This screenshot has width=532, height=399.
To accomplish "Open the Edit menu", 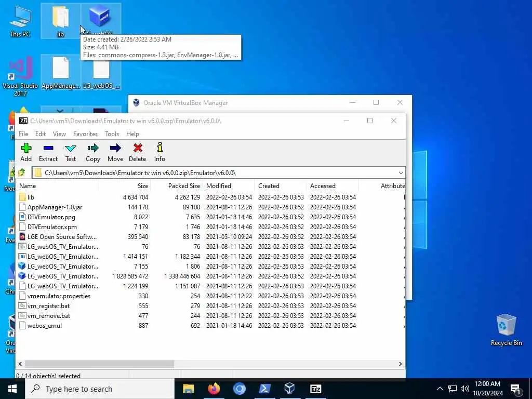I will [x=41, y=134].
